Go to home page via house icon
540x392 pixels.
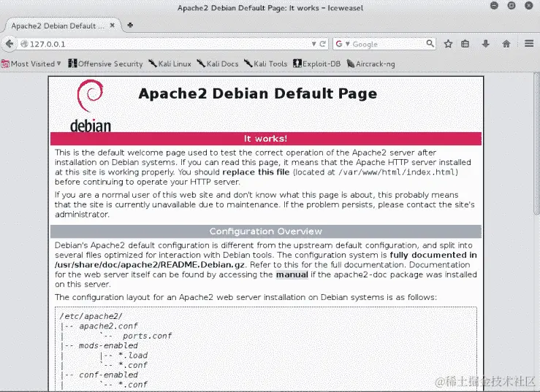(x=506, y=44)
